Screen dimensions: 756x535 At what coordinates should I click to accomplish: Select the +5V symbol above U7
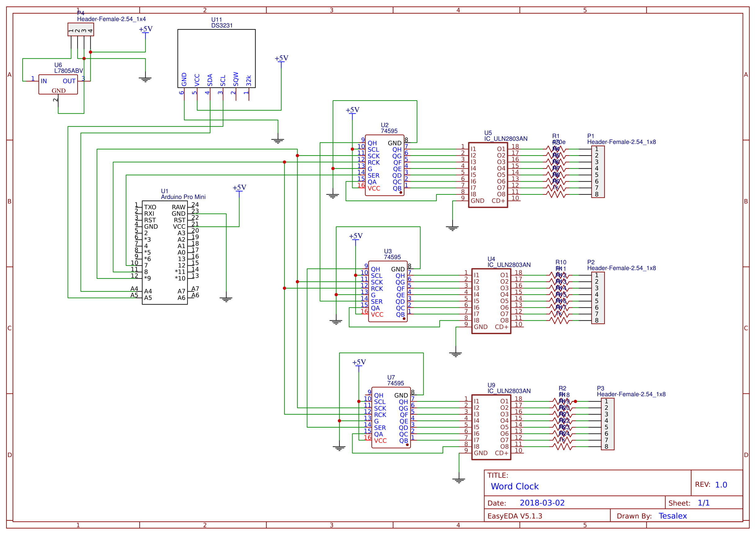pyautogui.click(x=359, y=365)
